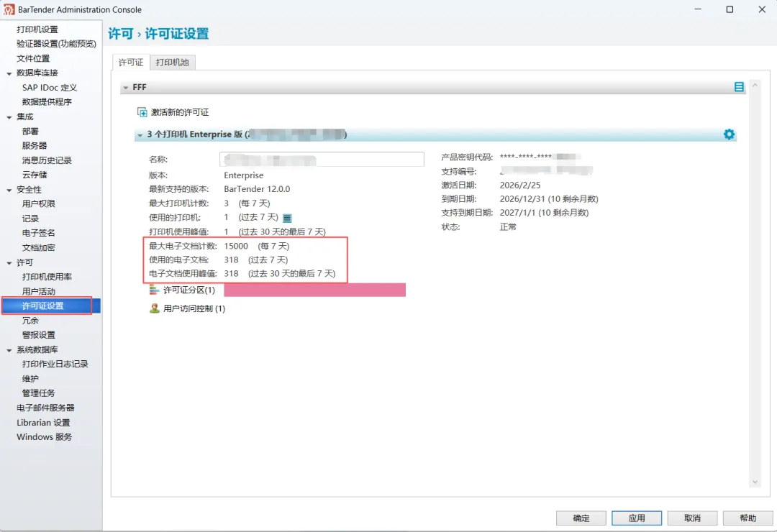The image size is (777, 532).
Task: Select 电子签名 in the sidebar
Action: (39, 233)
